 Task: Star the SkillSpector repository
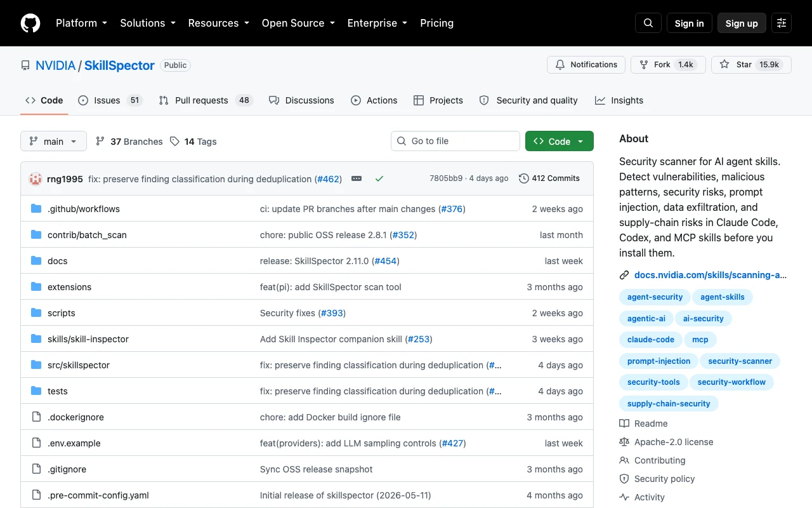coord(751,65)
